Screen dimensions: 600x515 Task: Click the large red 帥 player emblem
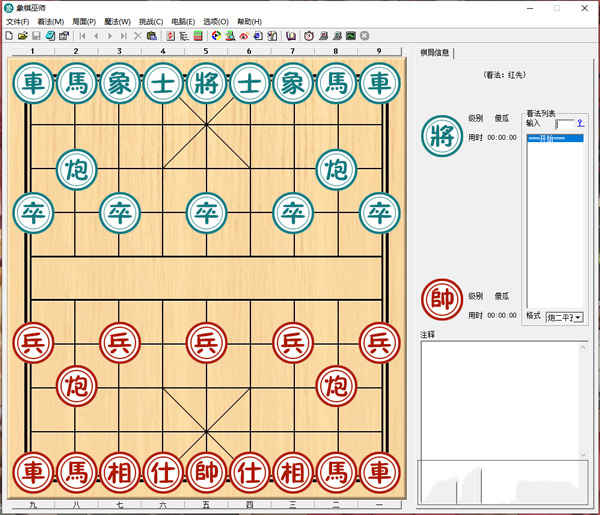pyautogui.click(x=442, y=300)
